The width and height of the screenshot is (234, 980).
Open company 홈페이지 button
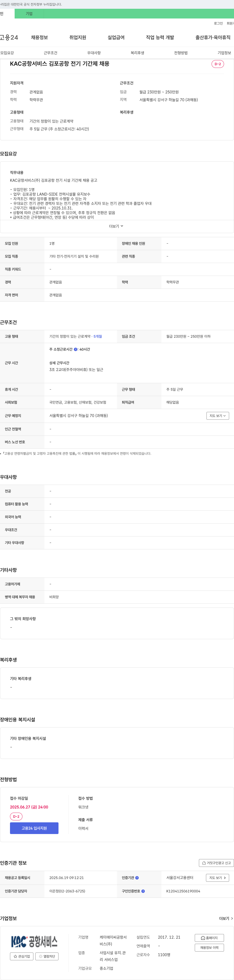click(209, 938)
